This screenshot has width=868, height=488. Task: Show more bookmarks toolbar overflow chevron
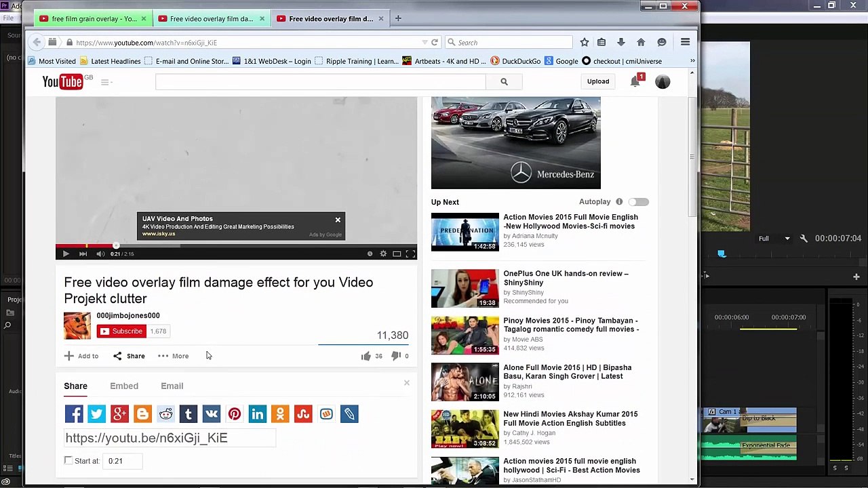(692, 61)
